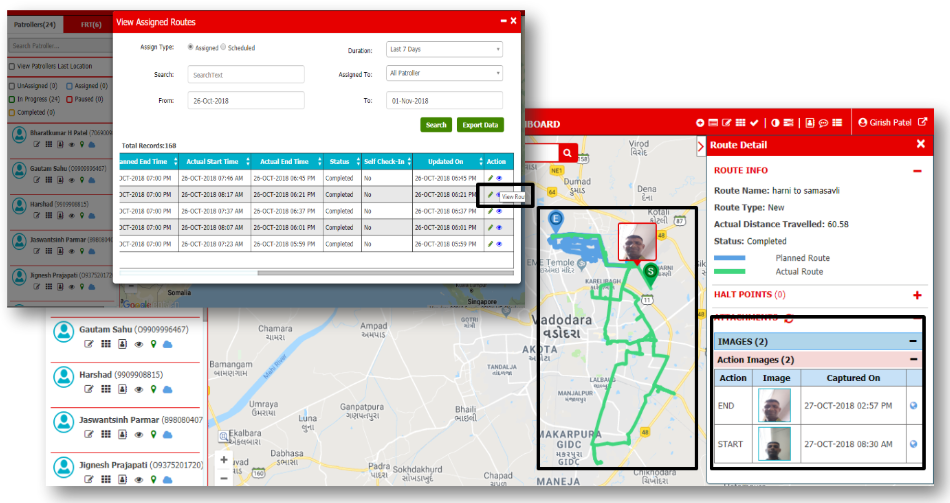Viewport: 950px width, 503px height.
Task: Switch to the Patrollers(24) tab
Action: 35,25
